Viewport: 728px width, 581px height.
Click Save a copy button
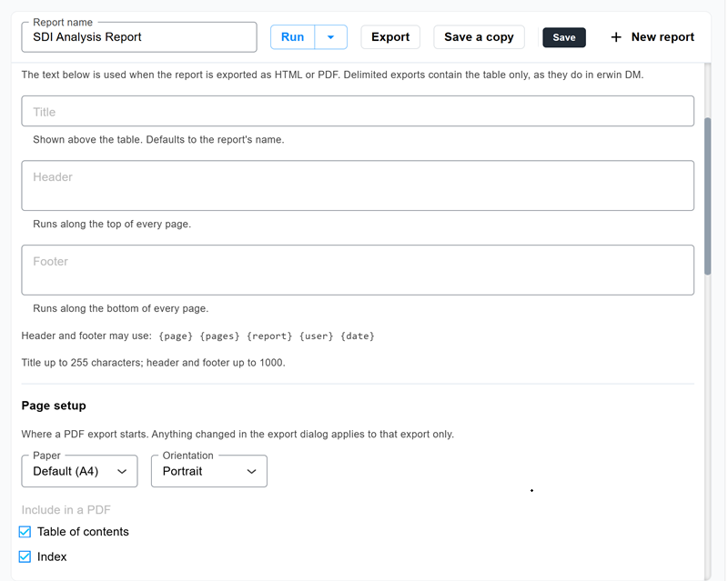click(479, 37)
